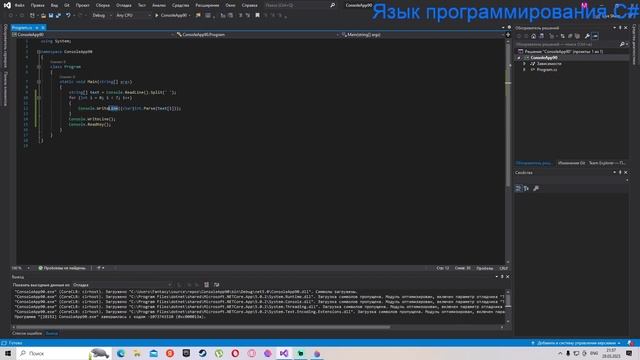This screenshot has width=640, height=360.
Task: Click the Alphabetical sort icon in Properties panel
Action: (x=526, y=188)
